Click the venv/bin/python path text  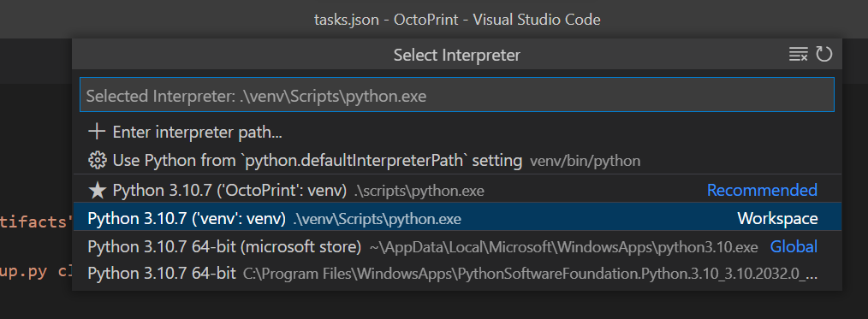click(x=586, y=162)
